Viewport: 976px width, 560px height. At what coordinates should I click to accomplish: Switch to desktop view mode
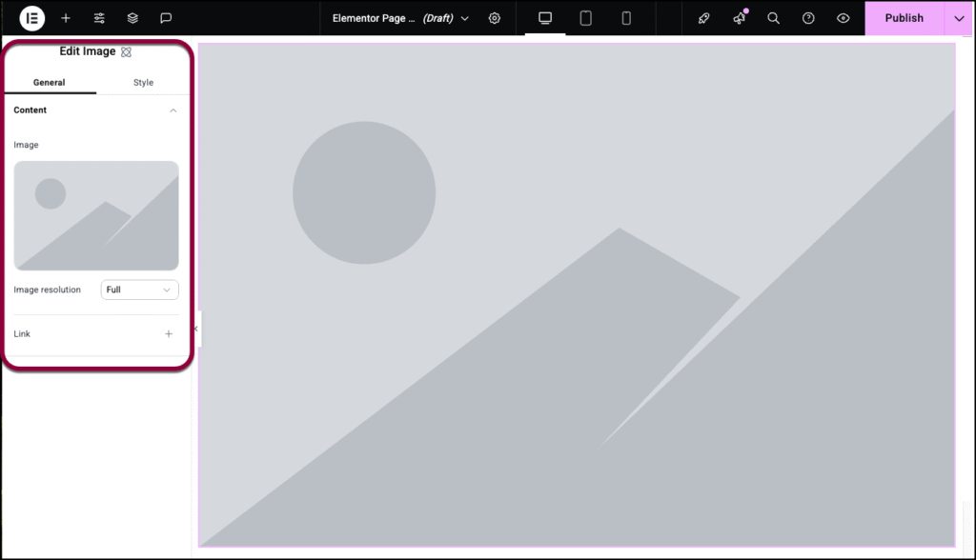click(x=545, y=18)
